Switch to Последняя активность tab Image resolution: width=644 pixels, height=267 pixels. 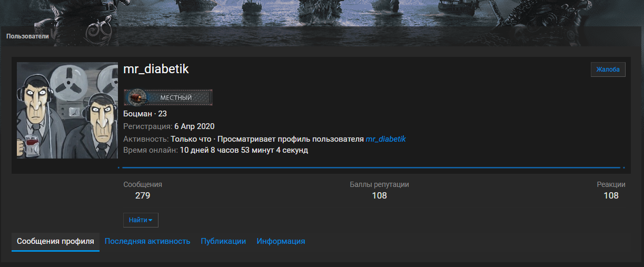(147, 241)
